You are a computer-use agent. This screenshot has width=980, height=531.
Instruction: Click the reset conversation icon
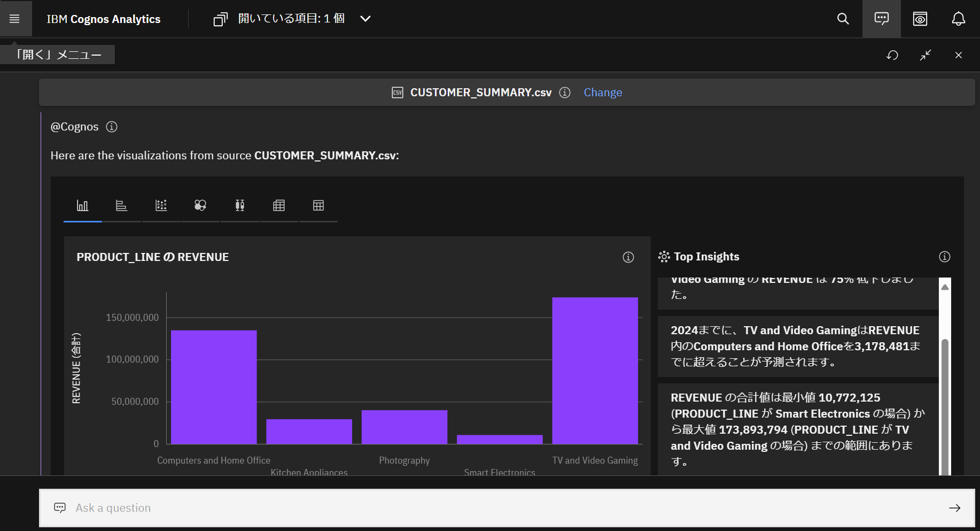pos(892,55)
